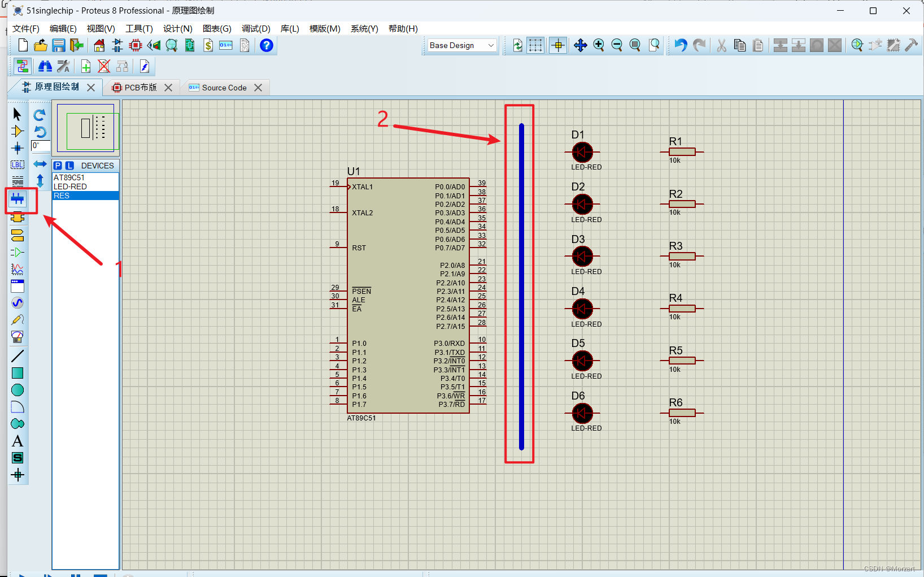Click the P pick devices button
The height and width of the screenshot is (577, 924).
(x=58, y=166)
